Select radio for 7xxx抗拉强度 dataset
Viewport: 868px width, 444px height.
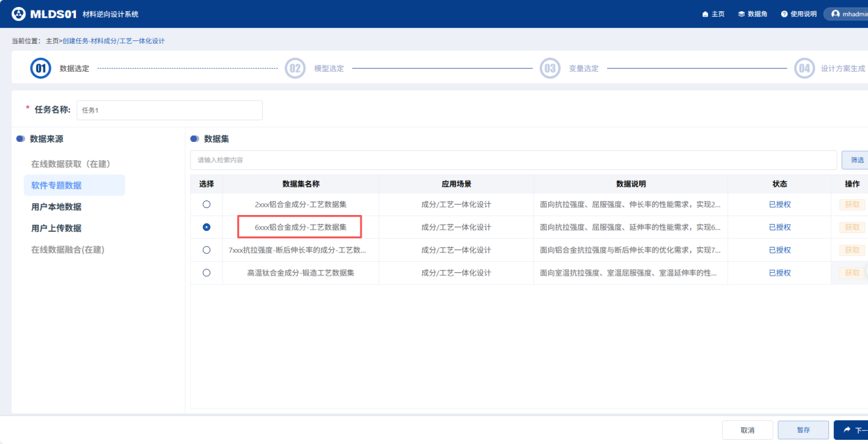(207, 250)
